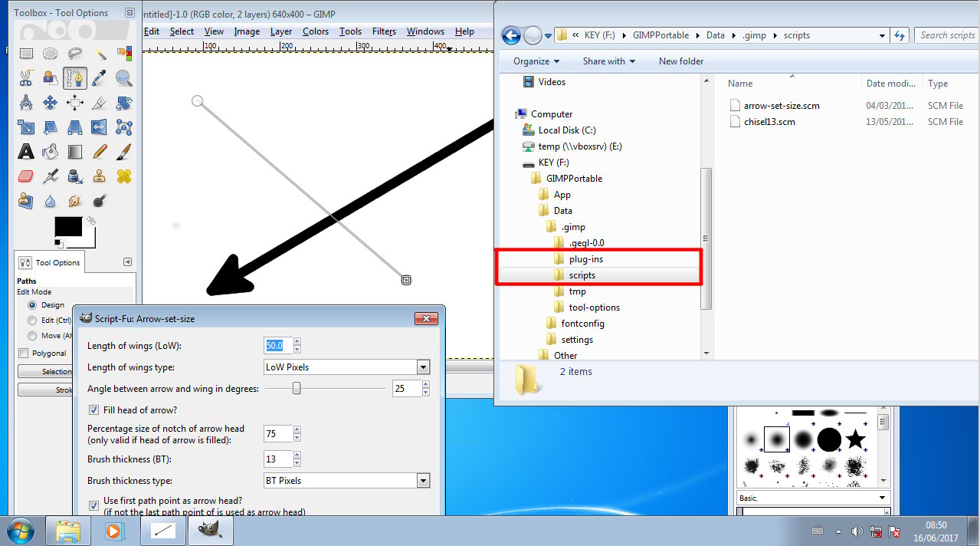The width and height of the screenshot is (980, 546).
Task: Select the Crop tool
Action: point(100,103)
